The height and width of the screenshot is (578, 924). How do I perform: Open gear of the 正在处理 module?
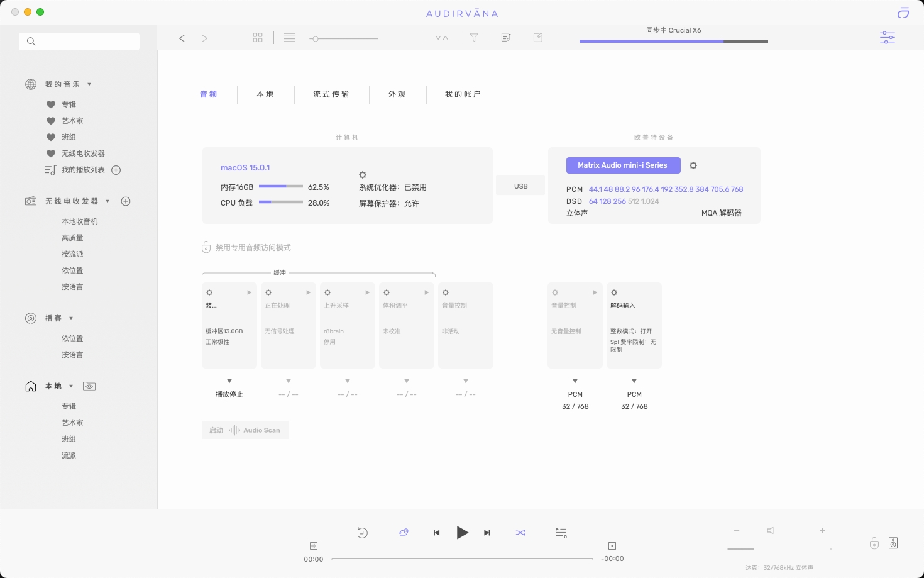[268, 292]
